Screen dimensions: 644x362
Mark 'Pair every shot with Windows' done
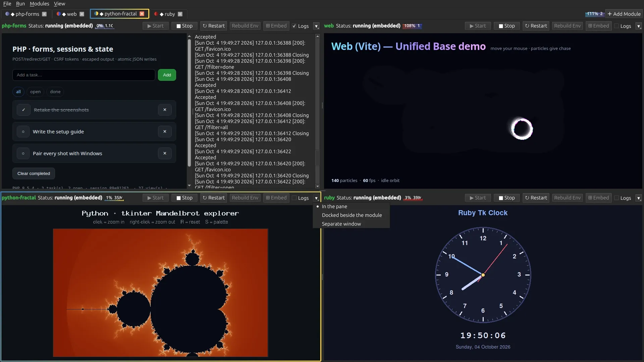point(23,153)
